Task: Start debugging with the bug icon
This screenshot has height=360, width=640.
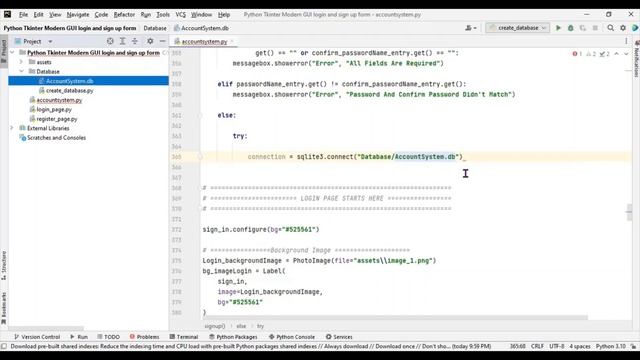Action: point(571,28)
